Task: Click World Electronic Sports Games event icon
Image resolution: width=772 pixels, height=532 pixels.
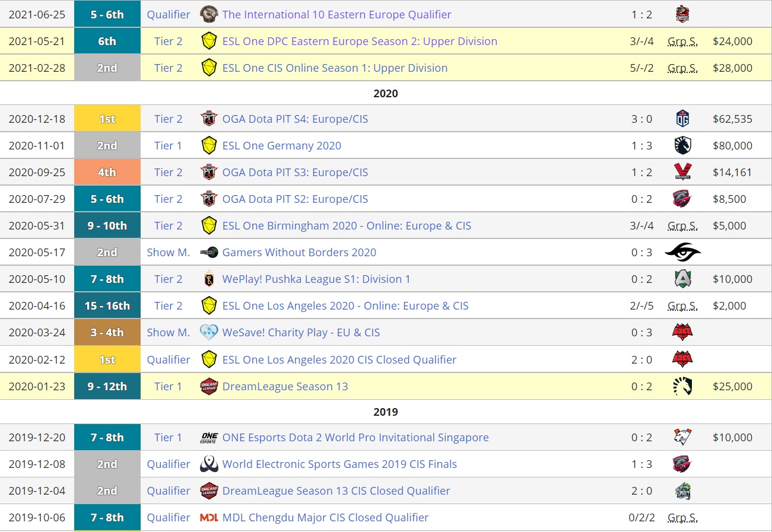Action: 209,464
